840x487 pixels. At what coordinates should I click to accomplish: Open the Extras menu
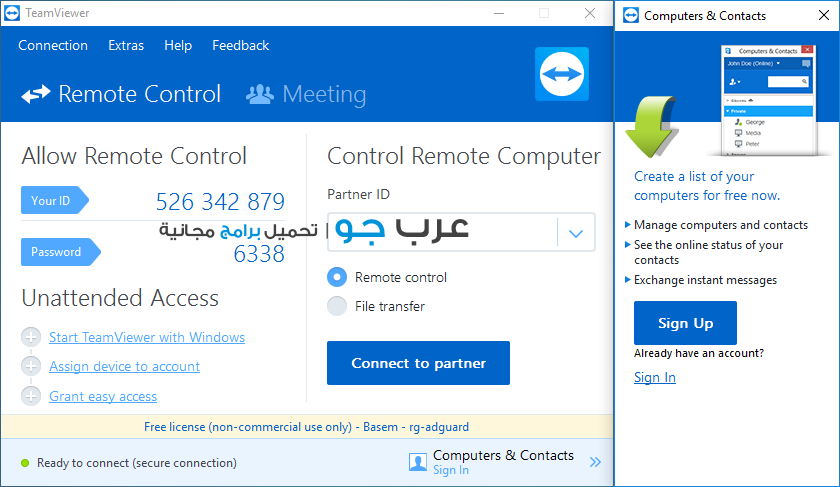pyautogui.click(x=126, y=45)
